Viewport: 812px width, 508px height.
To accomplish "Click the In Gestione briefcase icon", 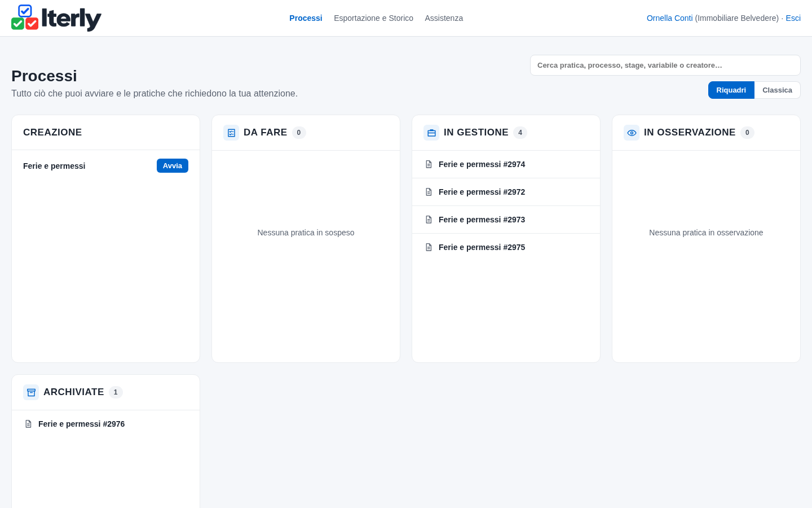I will point(431,133).
